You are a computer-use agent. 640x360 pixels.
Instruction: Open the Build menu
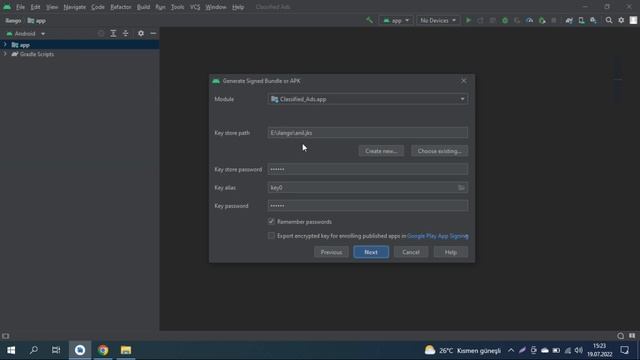coord(143,7)
